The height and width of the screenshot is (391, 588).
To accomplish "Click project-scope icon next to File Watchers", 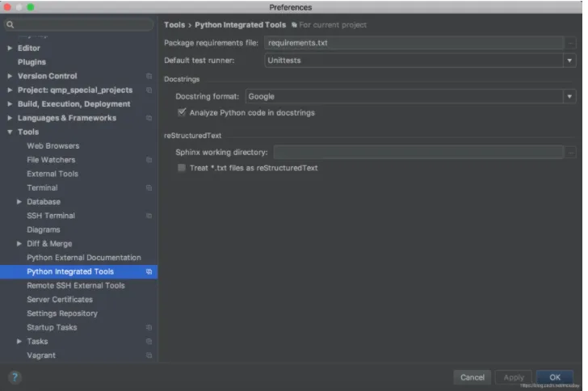I will [x=149, y=160].
